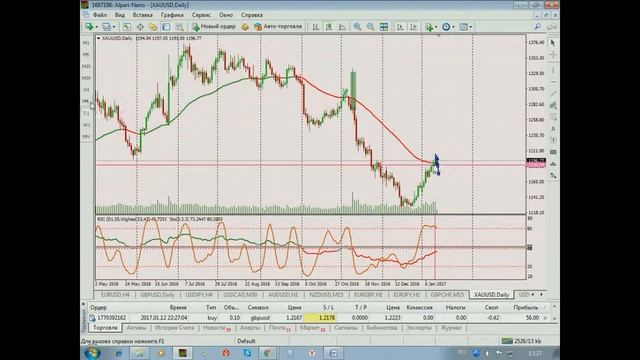Switch to the GBPUSD,Daily chart tab
This screenshot has height=360, width=640.
158,295
